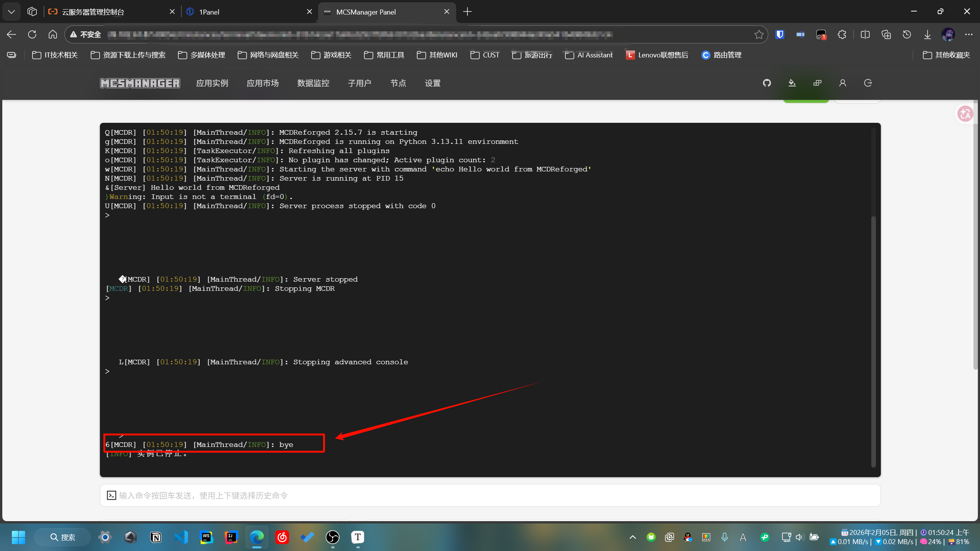Click the floating translate icon at right edge
This screenshot has width=980, height=551.
coord(965,114)
